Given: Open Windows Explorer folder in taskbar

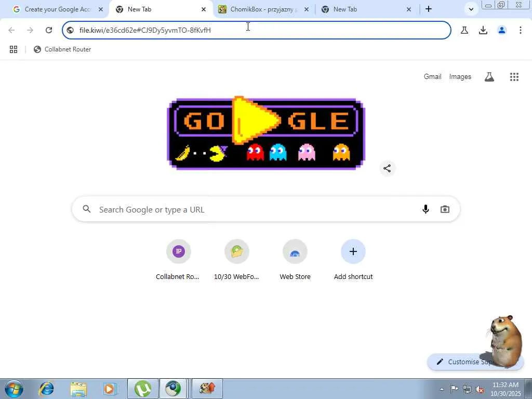Looking at the screenshot, I should (79, 389).
